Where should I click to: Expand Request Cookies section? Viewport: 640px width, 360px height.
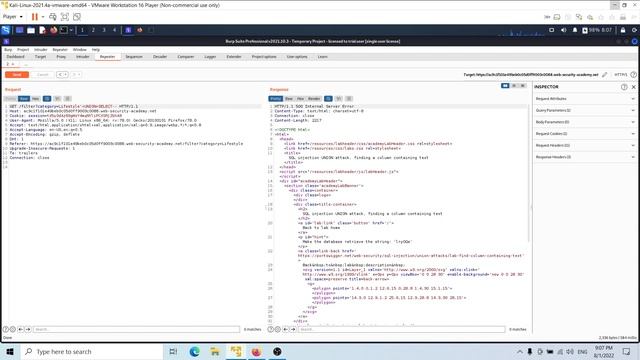click(585, 133)
